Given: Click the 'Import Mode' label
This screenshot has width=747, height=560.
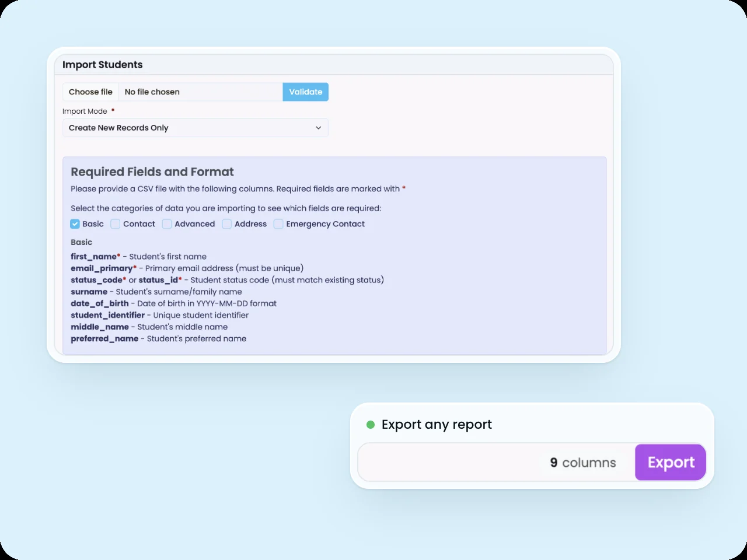Looking at the screenshot, I should pyautogui.click(x=85, y=111).
